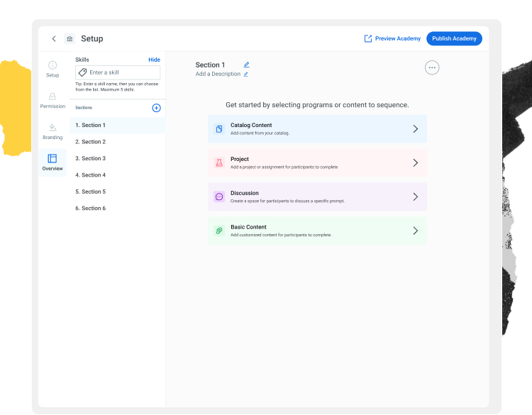Expand the Discussion option chevron
Viewport: 532px width, 415px height.
coord(416,197)
